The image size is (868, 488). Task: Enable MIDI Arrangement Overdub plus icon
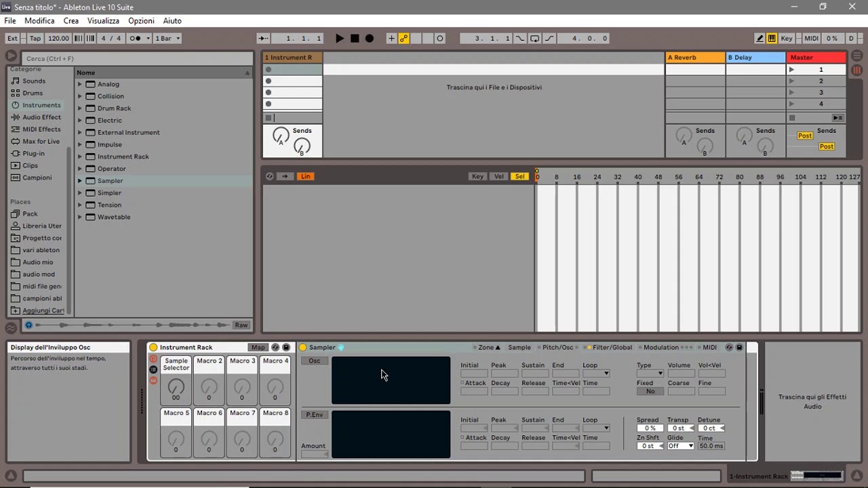pyautogui.click(x=391, y=39)
